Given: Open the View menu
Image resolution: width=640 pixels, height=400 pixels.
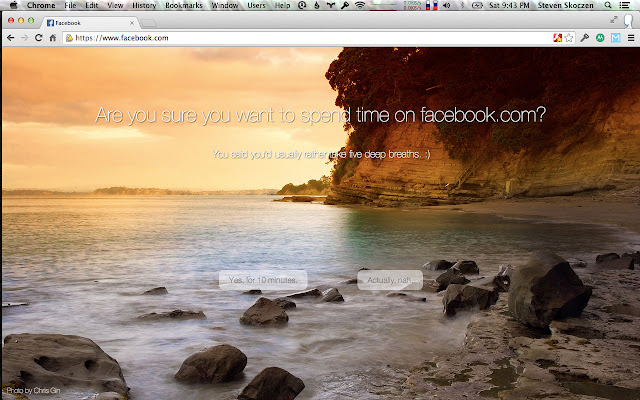Looking at the screenshot, I should [115, 5].
